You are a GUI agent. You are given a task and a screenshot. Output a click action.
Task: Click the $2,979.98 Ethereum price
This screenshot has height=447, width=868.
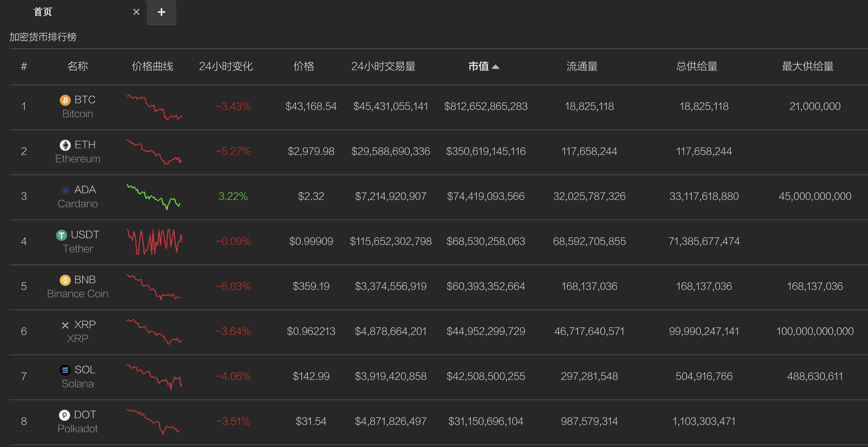point(311,152)
